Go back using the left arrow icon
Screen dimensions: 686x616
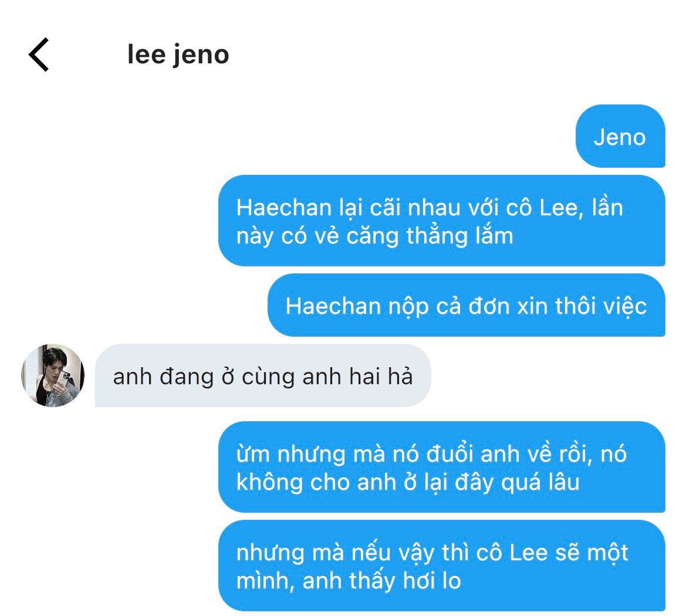click(39, 55)
